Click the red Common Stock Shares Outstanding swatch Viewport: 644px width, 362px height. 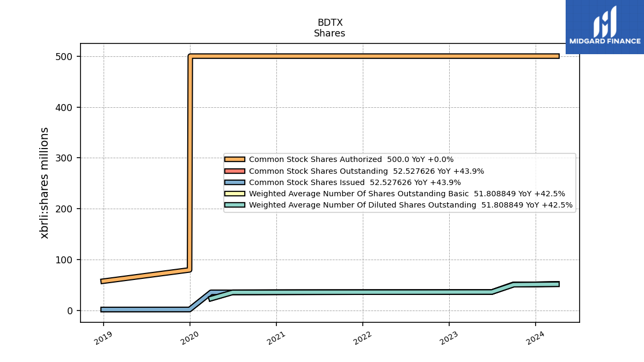235,171
